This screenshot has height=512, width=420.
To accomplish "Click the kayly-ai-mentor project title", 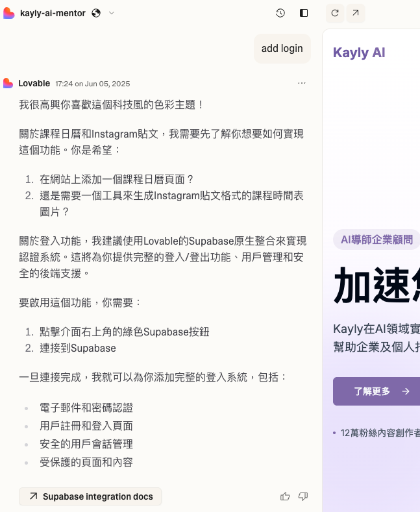I will (53, 13).
